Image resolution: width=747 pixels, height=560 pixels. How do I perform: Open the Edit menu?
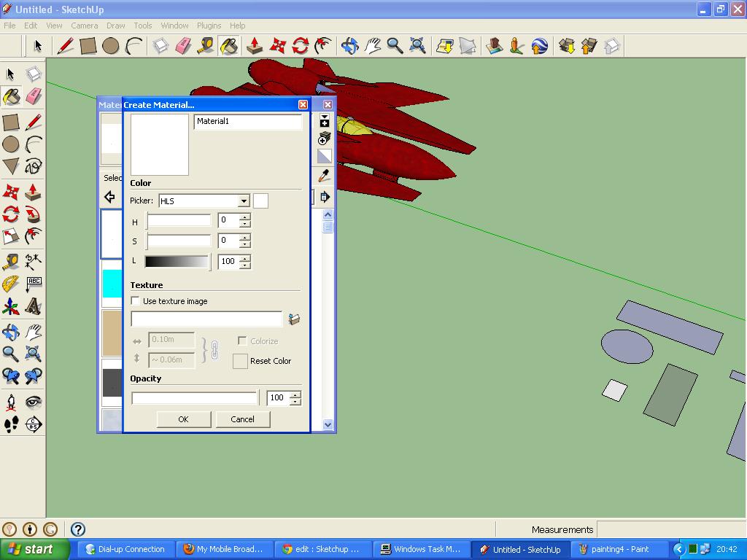(31, 26)
